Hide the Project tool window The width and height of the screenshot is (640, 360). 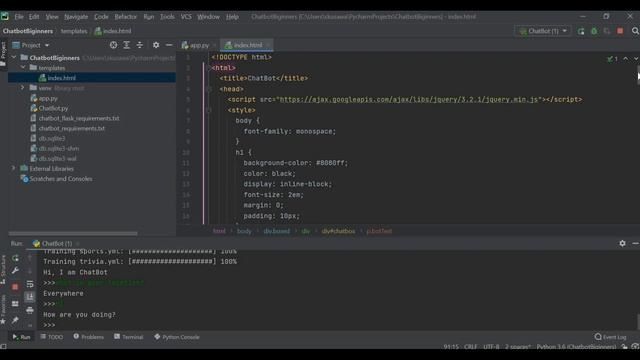coord(169,45)
